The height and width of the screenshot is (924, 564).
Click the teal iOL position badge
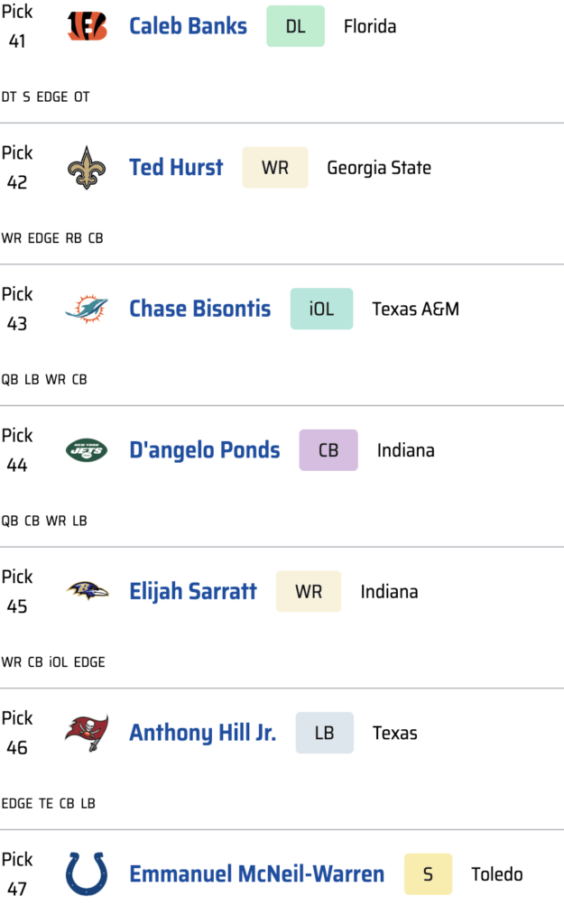(x=321, y=309)
